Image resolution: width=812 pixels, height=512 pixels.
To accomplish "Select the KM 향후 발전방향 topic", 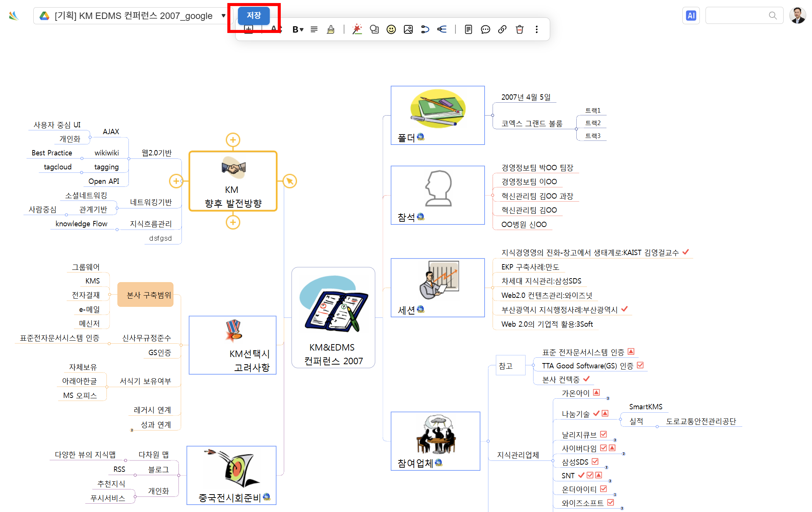I will pos(233,181).
